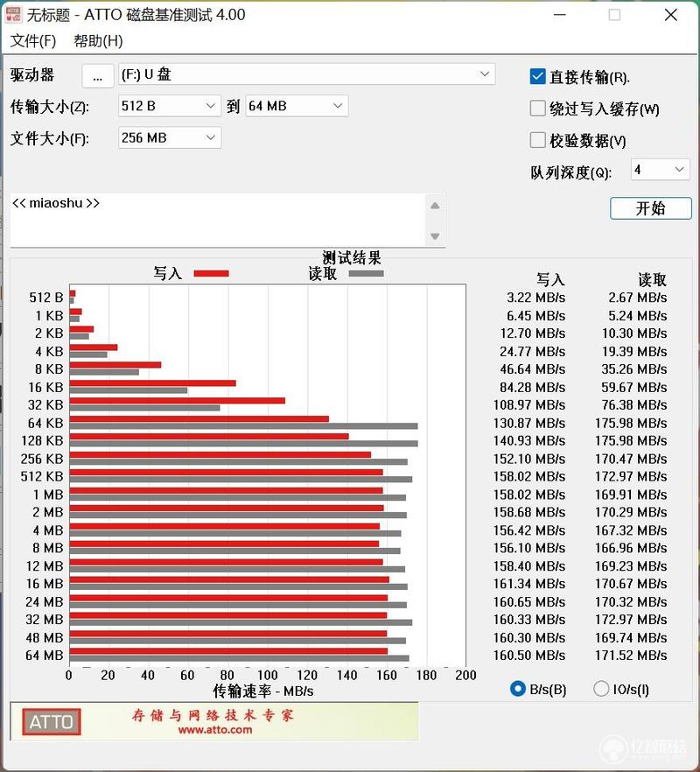This screenshot has width=700, height=772.
Task: Minimize the ATTO window
Action: (559, 15)
